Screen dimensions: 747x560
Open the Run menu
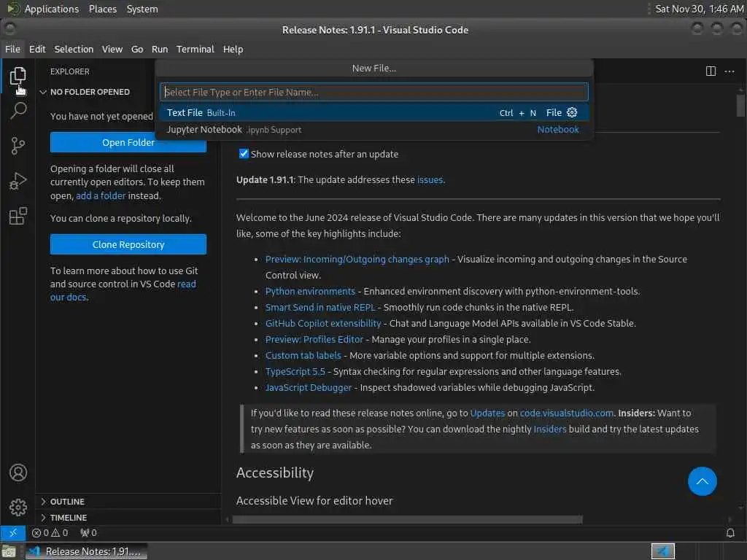(160, 49)
